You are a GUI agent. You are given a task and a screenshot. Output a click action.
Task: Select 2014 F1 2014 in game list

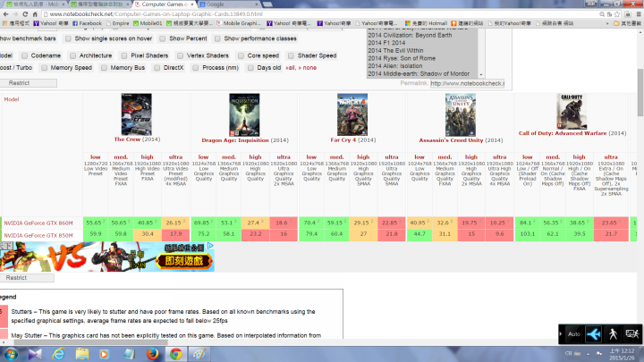pos(386,43)
